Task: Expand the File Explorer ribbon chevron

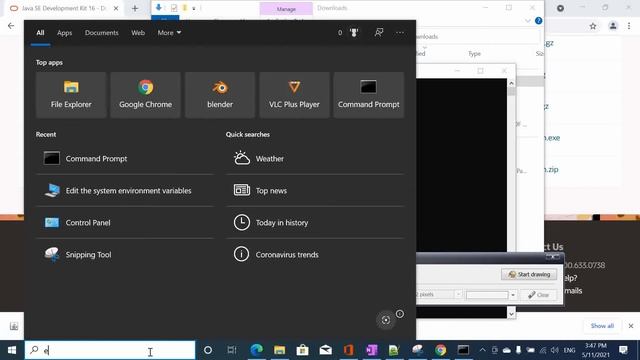Action: coord(528,20)
